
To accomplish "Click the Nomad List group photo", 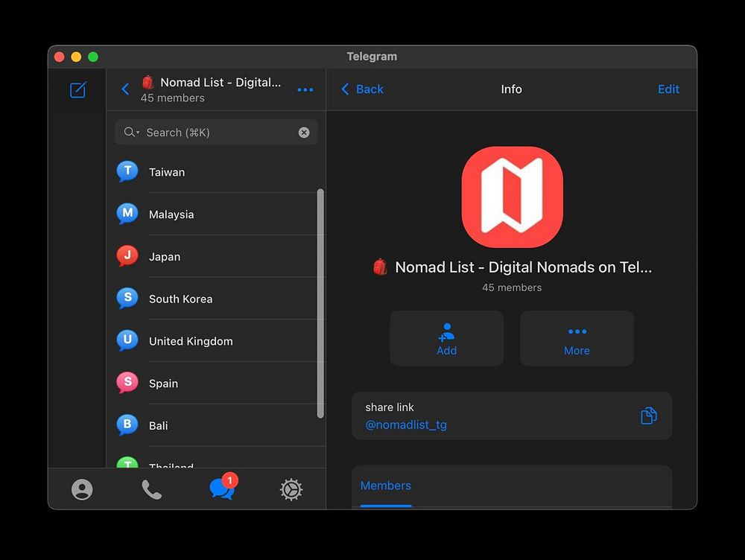I will click(x=513, y=197).
